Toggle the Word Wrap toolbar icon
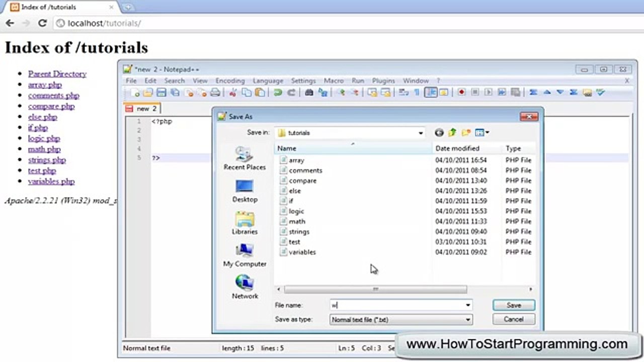Screen dimensions: 644x362 tap(404, 93)
